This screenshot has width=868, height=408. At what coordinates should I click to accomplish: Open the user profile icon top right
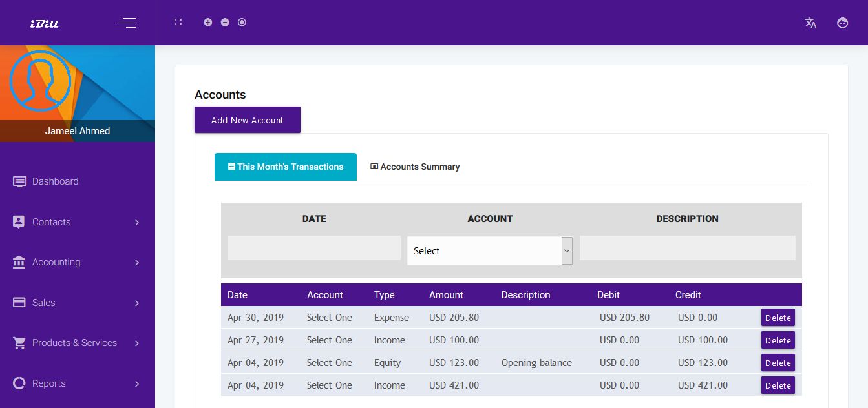[x=842, y=23]
